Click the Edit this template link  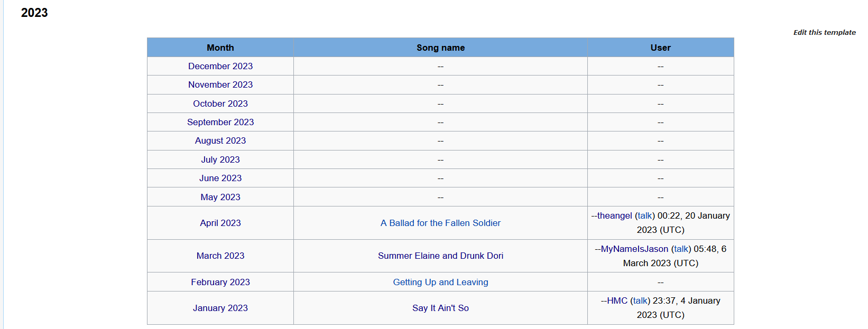824,32
